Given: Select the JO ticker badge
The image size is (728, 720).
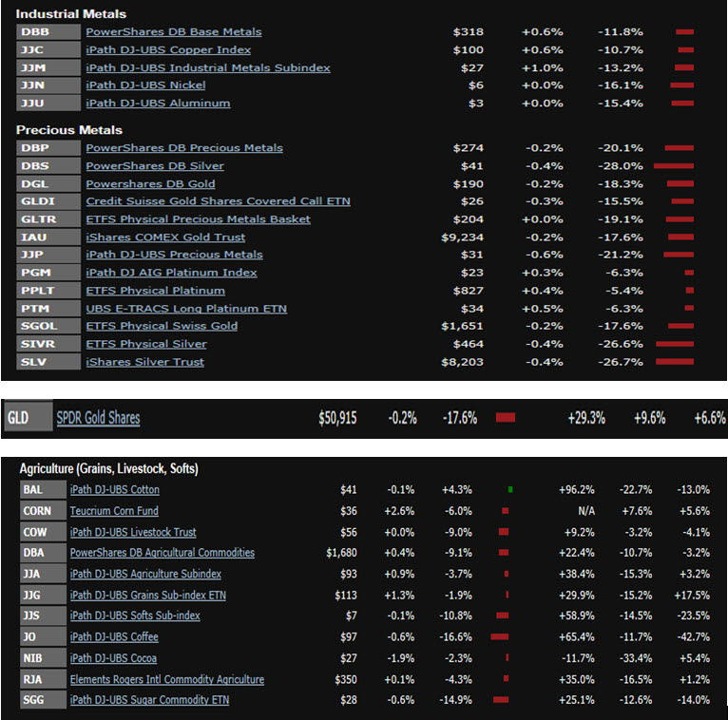Looking at the screenshot, I should (39, 637).
